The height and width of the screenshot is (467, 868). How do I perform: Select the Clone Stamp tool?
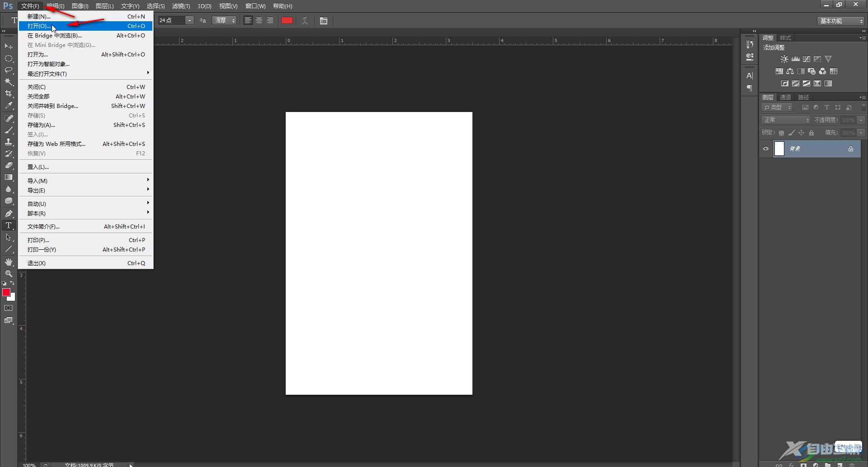pos(9,142)
